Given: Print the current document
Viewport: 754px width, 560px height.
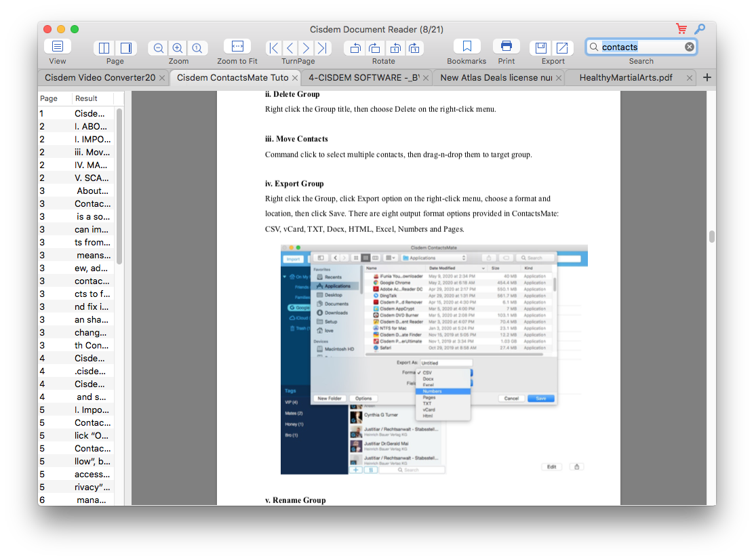Looking at the screenshot, I should click(506, 47).
